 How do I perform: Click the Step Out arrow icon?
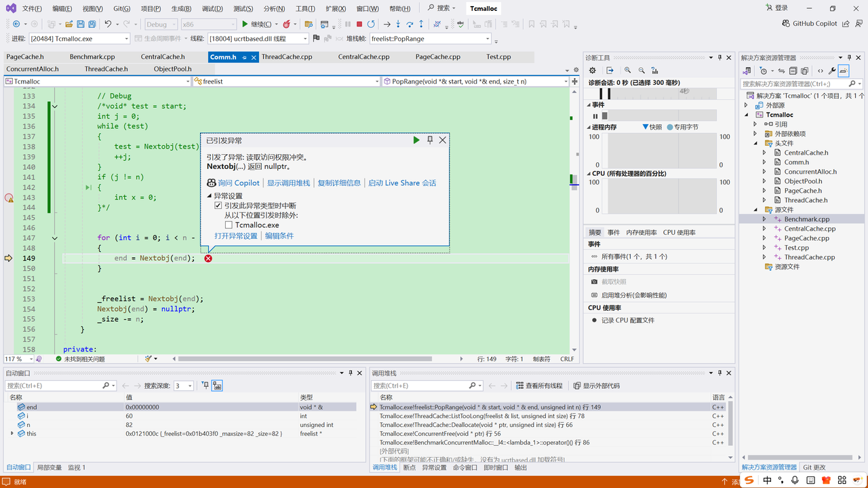coord(421,24)
